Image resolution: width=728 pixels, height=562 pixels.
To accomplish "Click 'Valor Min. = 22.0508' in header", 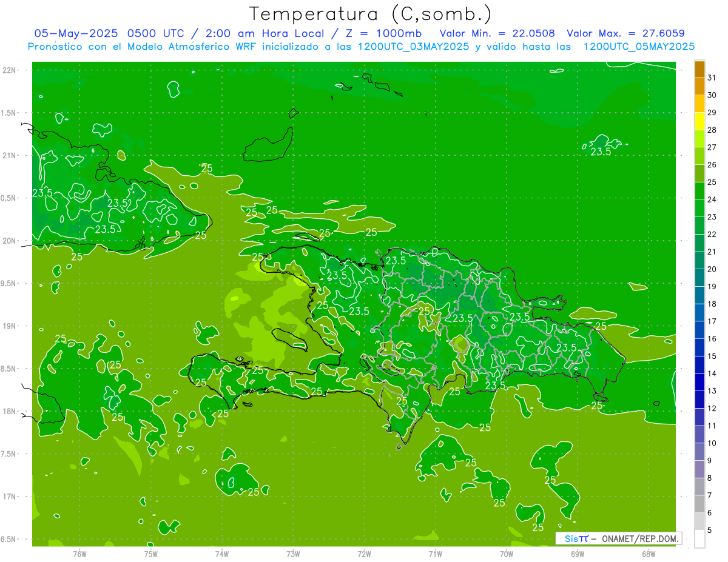I will 497,33.
